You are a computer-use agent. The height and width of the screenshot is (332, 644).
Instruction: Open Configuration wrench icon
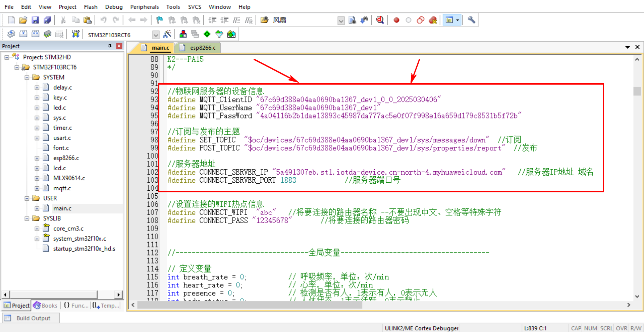point(471,20)
